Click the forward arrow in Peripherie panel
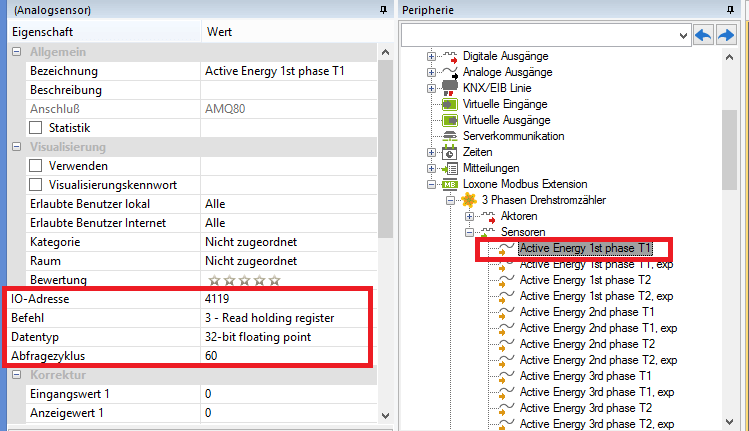 (x=725, y=35)
